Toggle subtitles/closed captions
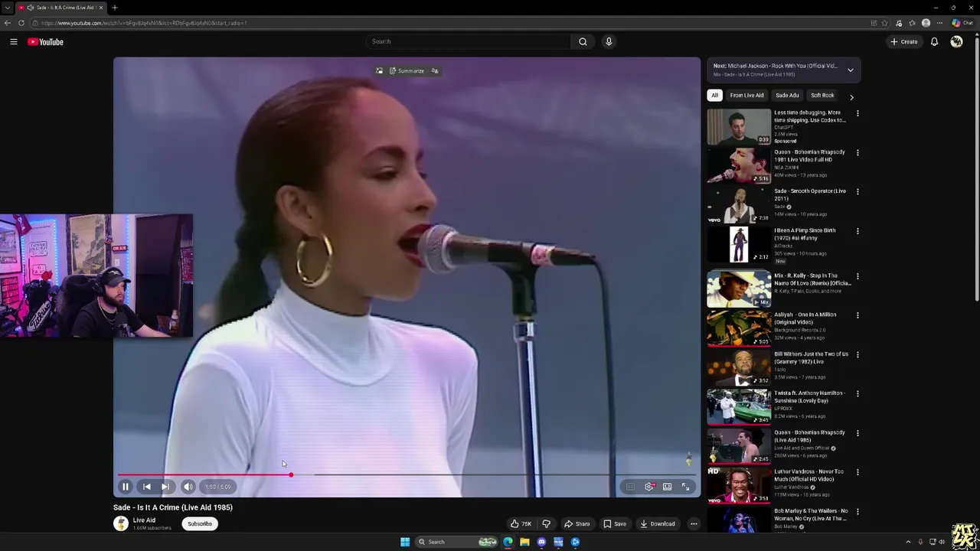 coord(630,487)
